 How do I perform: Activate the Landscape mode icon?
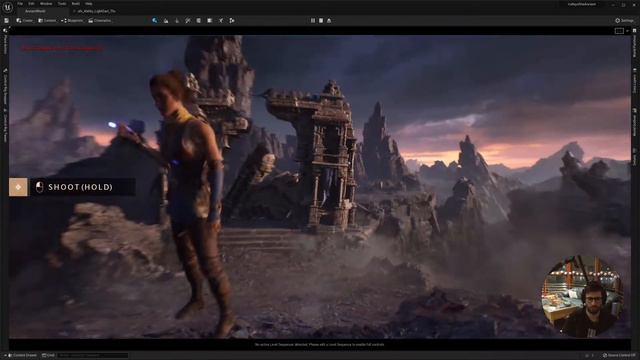coord(166,20)
